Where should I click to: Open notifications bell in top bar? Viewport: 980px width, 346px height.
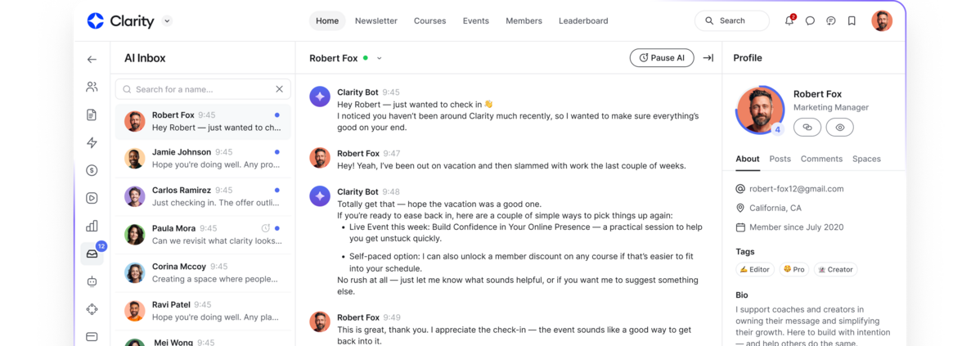(789, 21)
